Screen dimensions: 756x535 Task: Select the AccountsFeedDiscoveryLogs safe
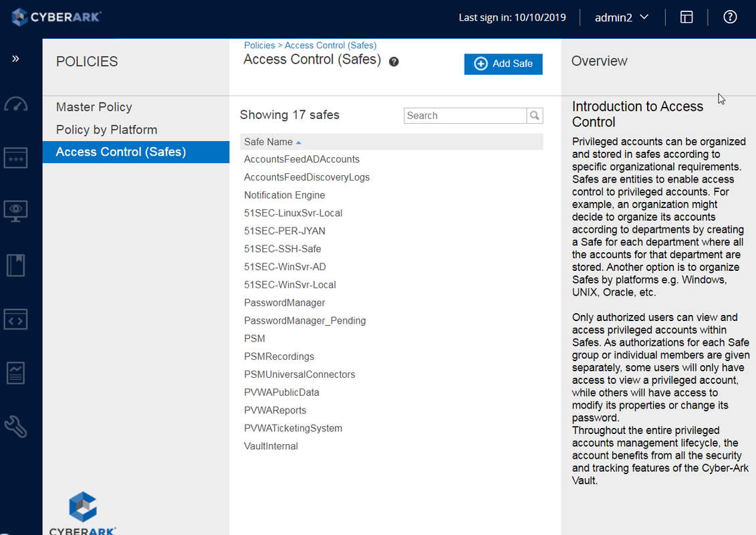tap(307, 177)
